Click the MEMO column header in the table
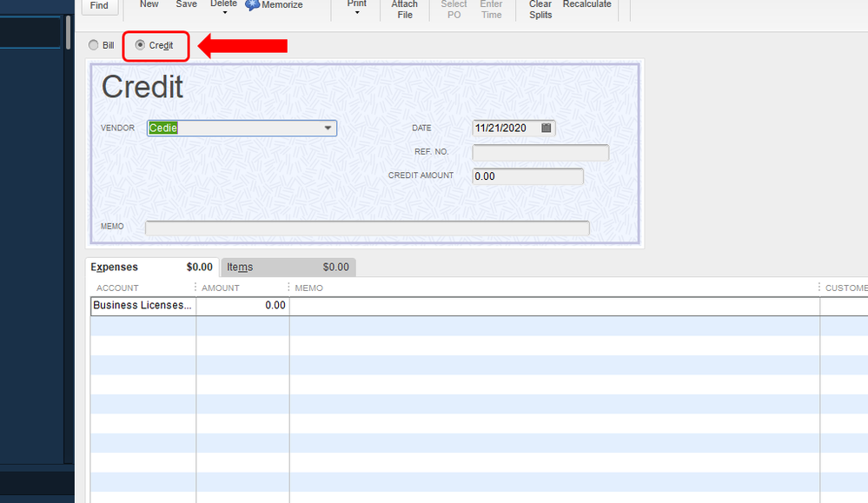The width and height of the screenshot is (868, 503). (x=309, y=288)
